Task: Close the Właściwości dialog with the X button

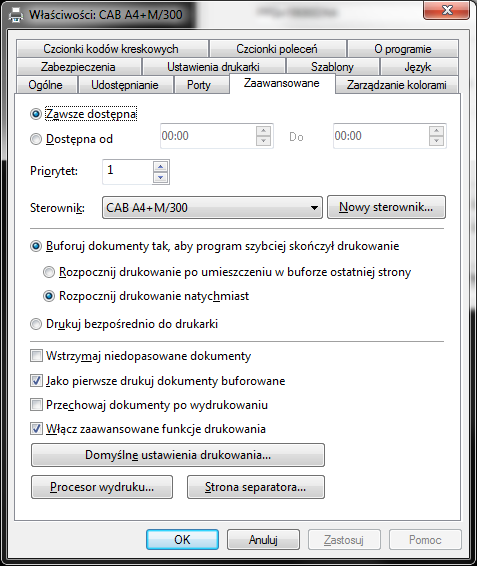Action: tap(446, 10)
